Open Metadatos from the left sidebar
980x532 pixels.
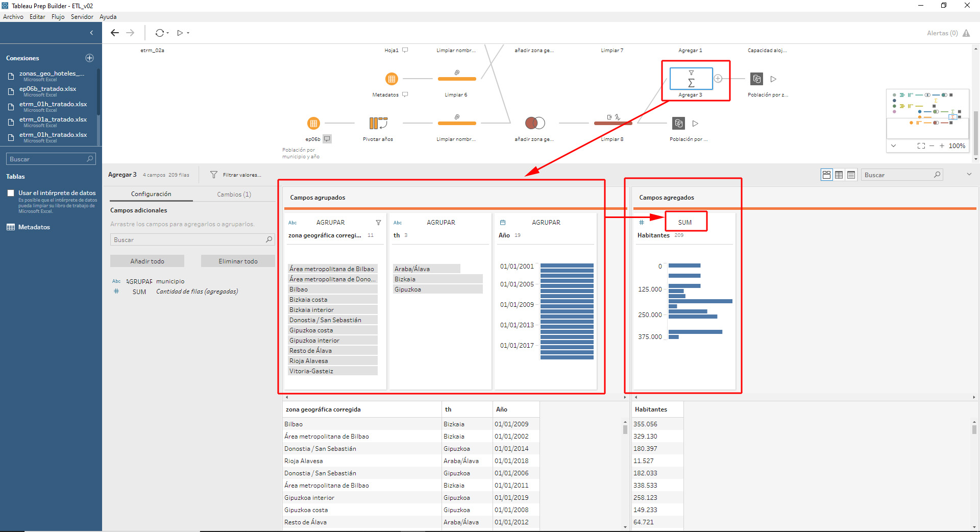34,227
